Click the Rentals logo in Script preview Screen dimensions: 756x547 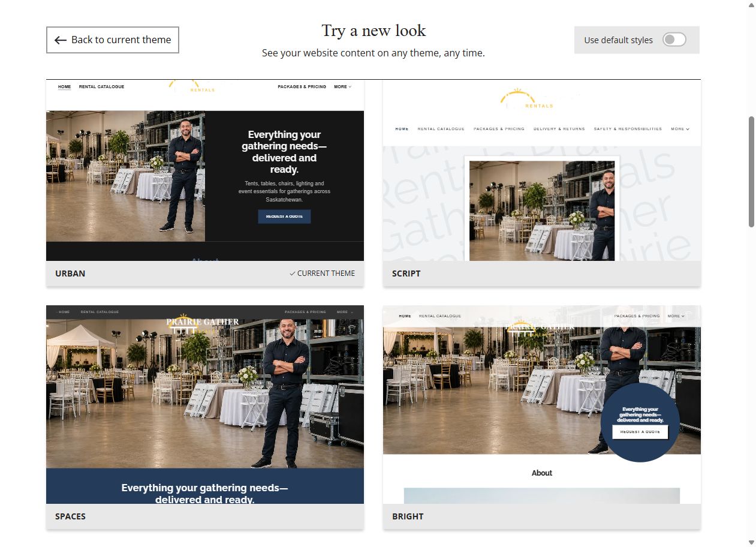[528, 99]
